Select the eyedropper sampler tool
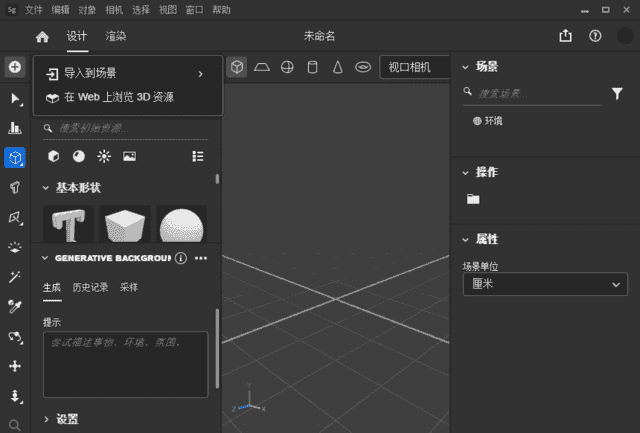The image size is (640, 433). 15,306
